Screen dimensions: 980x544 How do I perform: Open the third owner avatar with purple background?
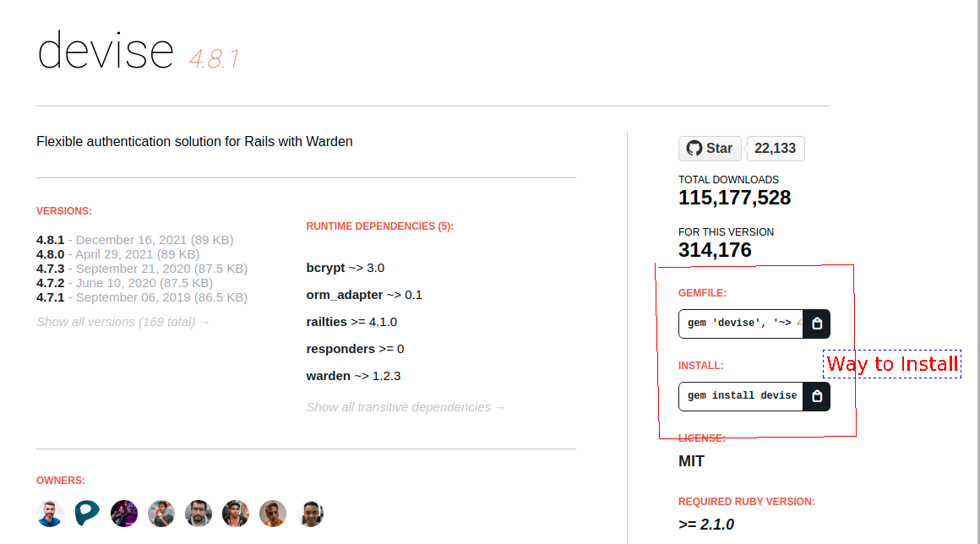pyautogui.click(x=123, y=514)
